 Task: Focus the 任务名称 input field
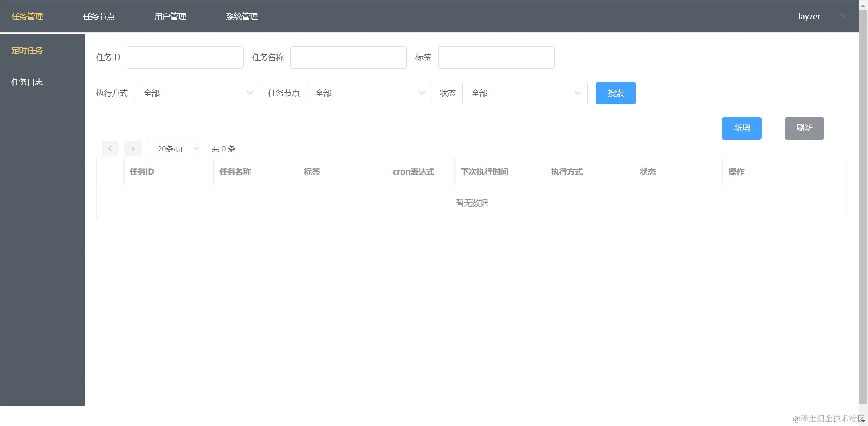(x=349, y=57)
